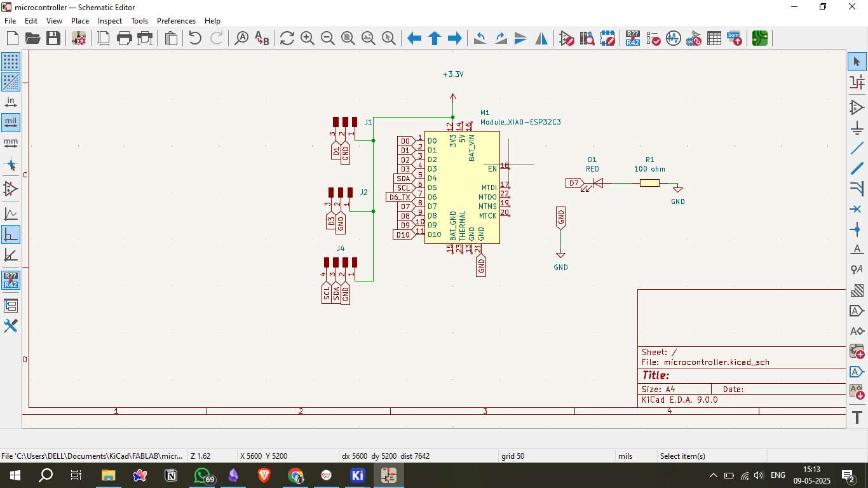868x488 pixels.
Task: Open Schematic Setup from the toolbar
Action: click(79, 39)
